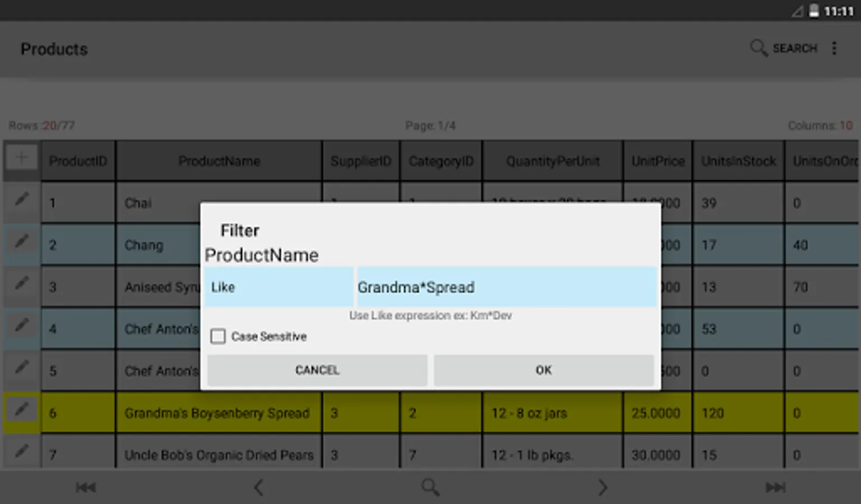Edit row 2 using pencil icon
This screenshot has height=504, width=861.
(x=22, y=241)
